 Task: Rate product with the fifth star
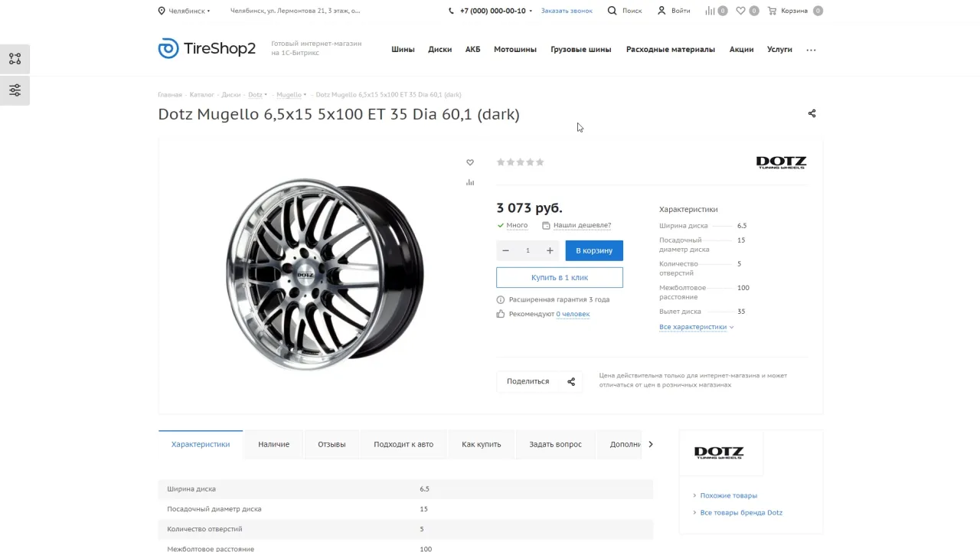(540, 162)
